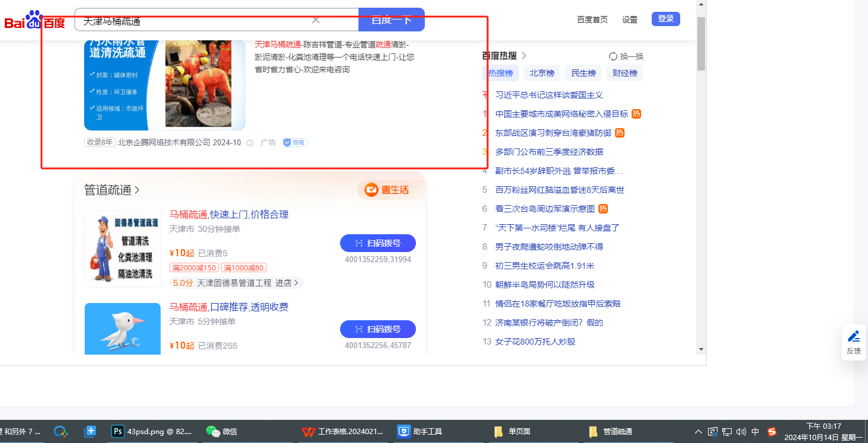Open the 反馈 feedback pencil icon
This screenshot has width=868, height=443.
pyautogui.click(x=853, y=337)
